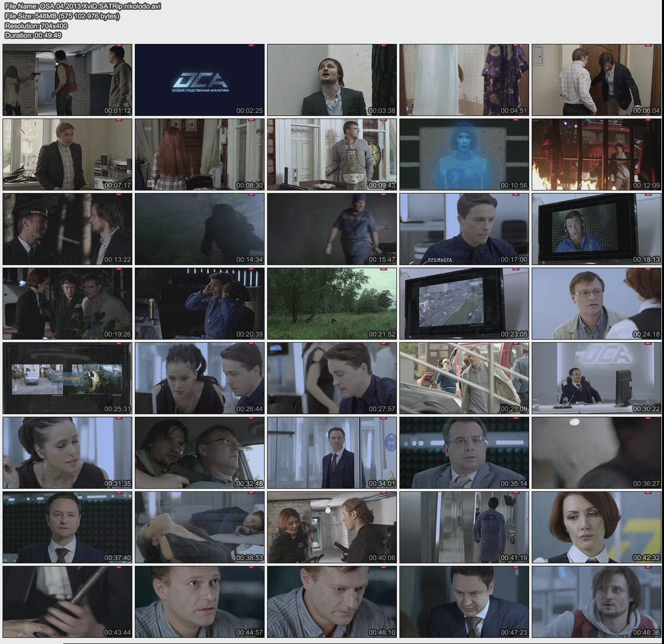Screen dimensions: 664x644
Task: Select the frame timestamped 00:38:53
Action: [x=200, y=527]
